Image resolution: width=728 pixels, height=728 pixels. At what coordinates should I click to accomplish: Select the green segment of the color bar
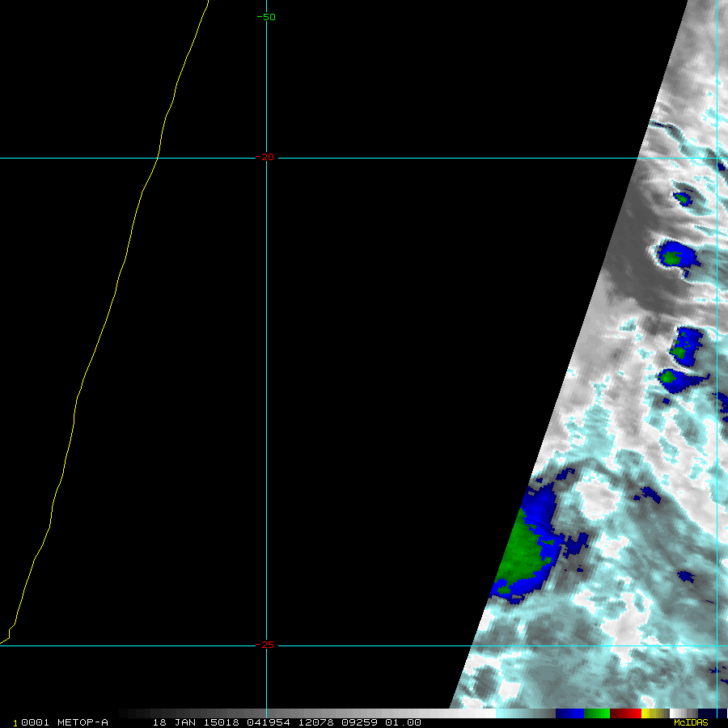(x=597, y=713)
